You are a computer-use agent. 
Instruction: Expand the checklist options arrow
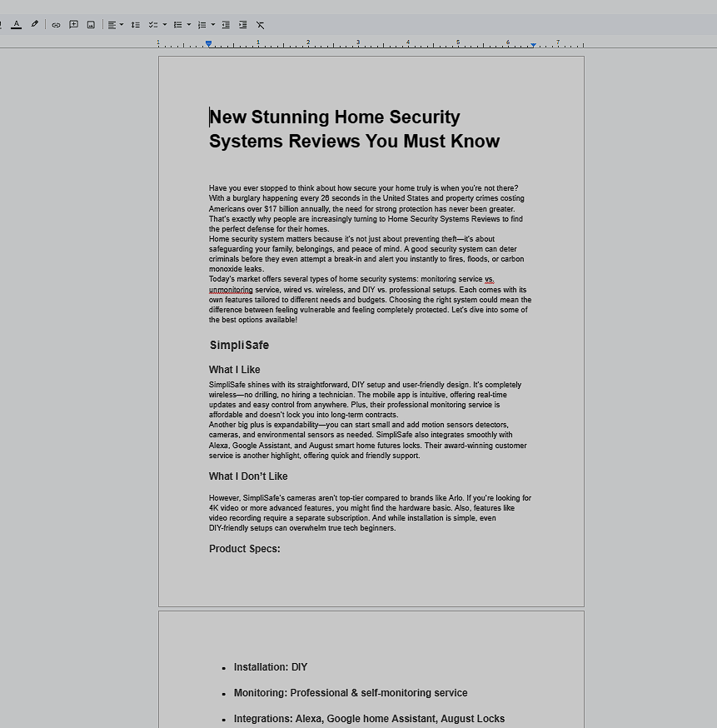pyautogui.click(x=164, y=25)
